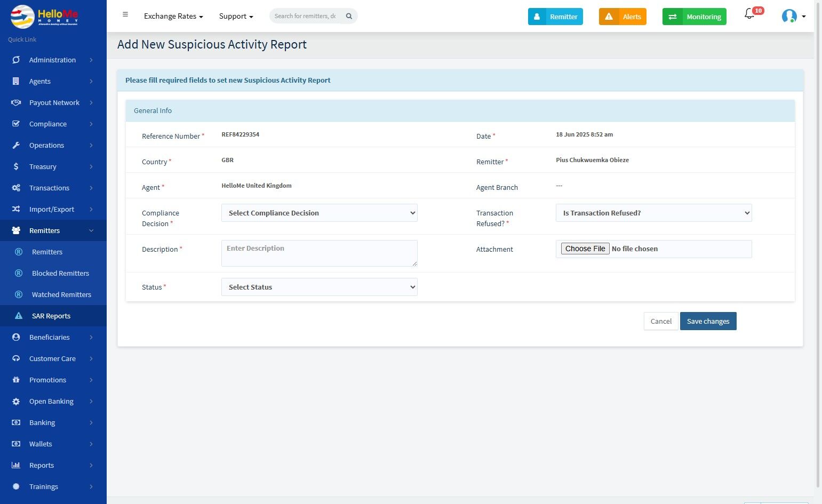Click the notification bell icon
The height and width of the screenshot is (504, 822).
click(x=749, y=15)
